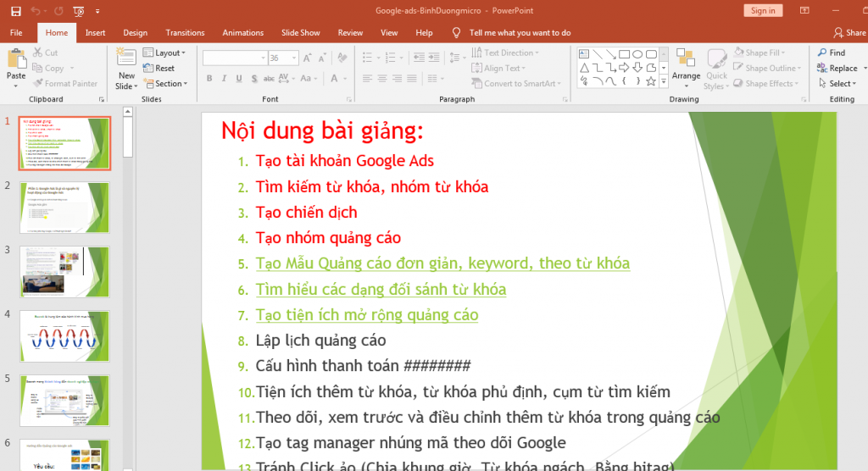
Task: Open font size dropdown showing 36
Action: pos(294,58)
